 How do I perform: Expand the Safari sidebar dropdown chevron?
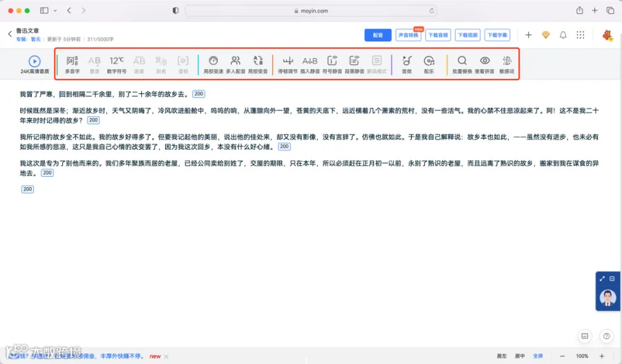[55, 11]
